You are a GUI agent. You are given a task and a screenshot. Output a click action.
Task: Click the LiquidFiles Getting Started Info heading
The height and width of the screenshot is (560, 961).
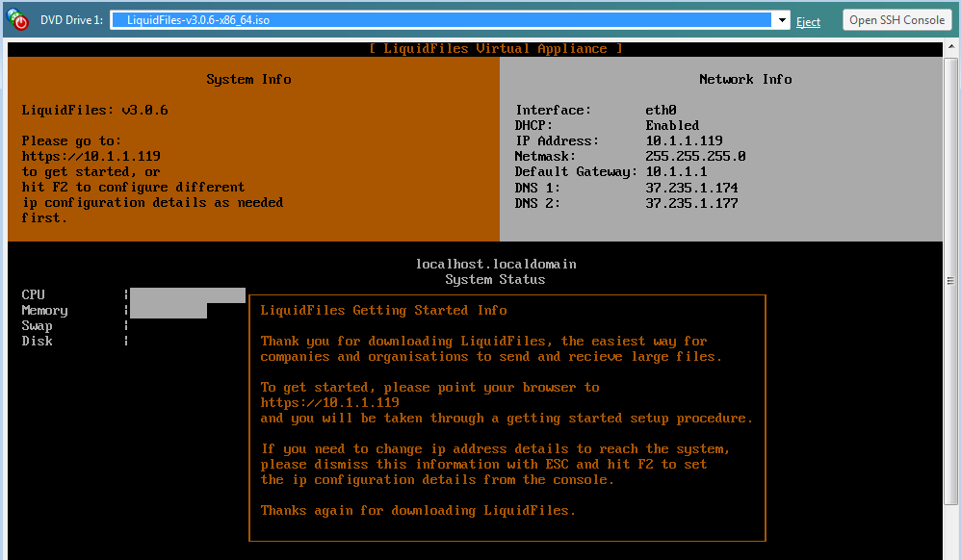pyautogui.click(x=383, y=311)
